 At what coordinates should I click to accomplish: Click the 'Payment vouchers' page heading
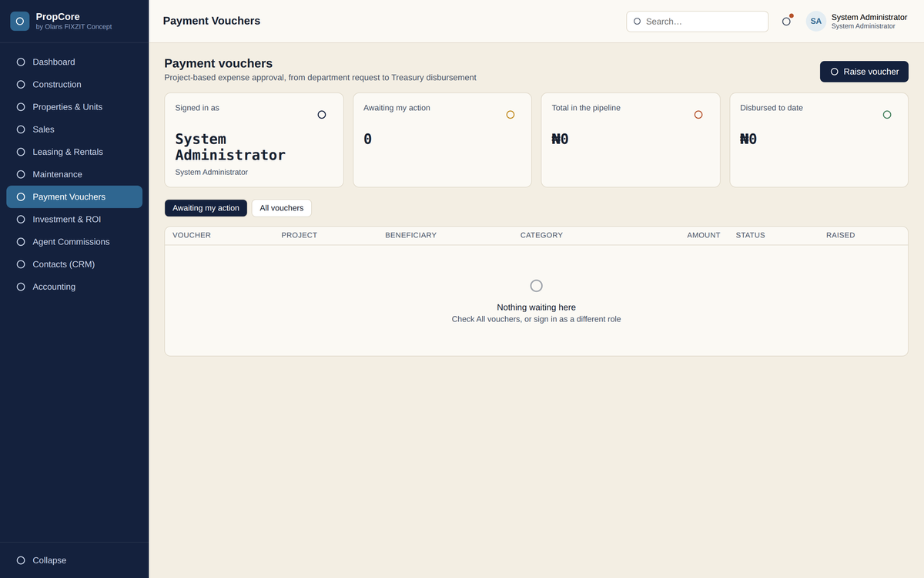pos(219,63)
